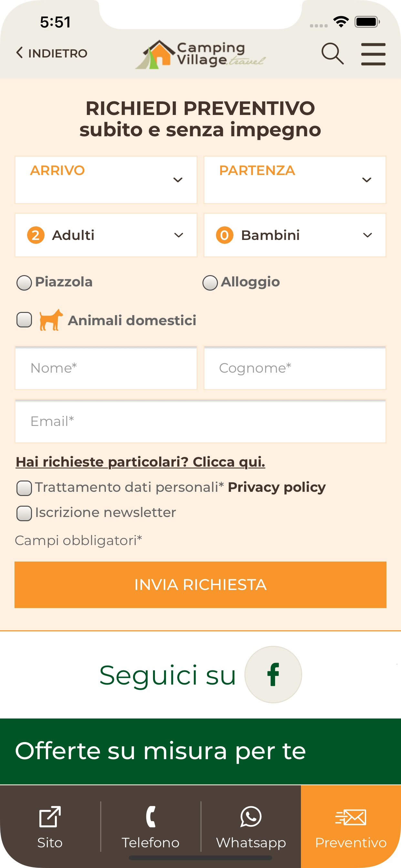Enable the Iscrizione newsletter checkbox

click(x=24, y=513)
